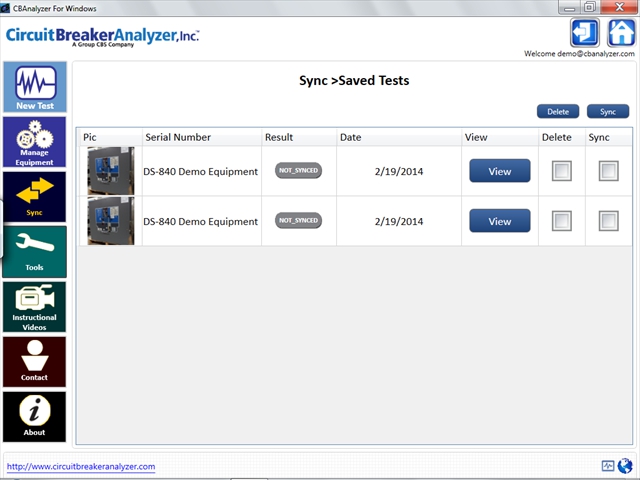View the second saved test
This screenshot has width=640, height=480.
click(x=500, y=221)
